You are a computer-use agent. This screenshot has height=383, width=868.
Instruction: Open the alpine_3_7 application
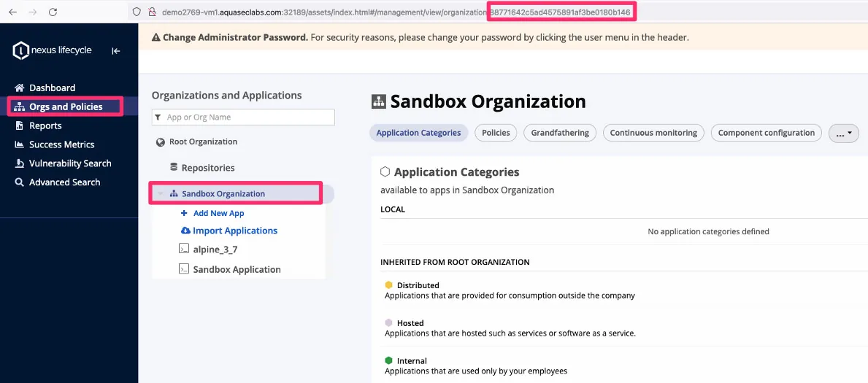pos(215,249)
